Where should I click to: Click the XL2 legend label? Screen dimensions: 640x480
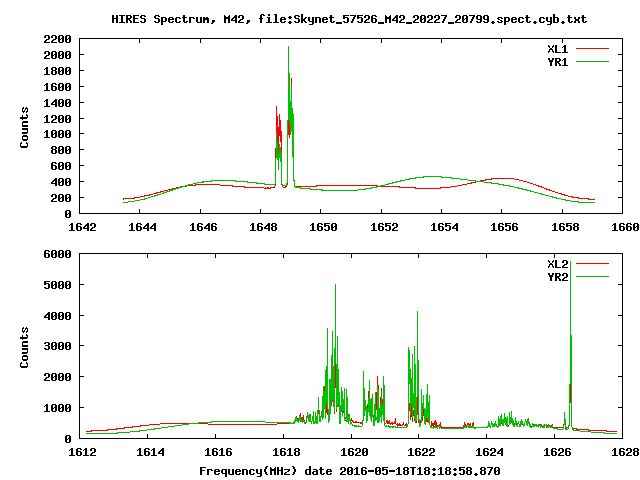click(557, 263)
